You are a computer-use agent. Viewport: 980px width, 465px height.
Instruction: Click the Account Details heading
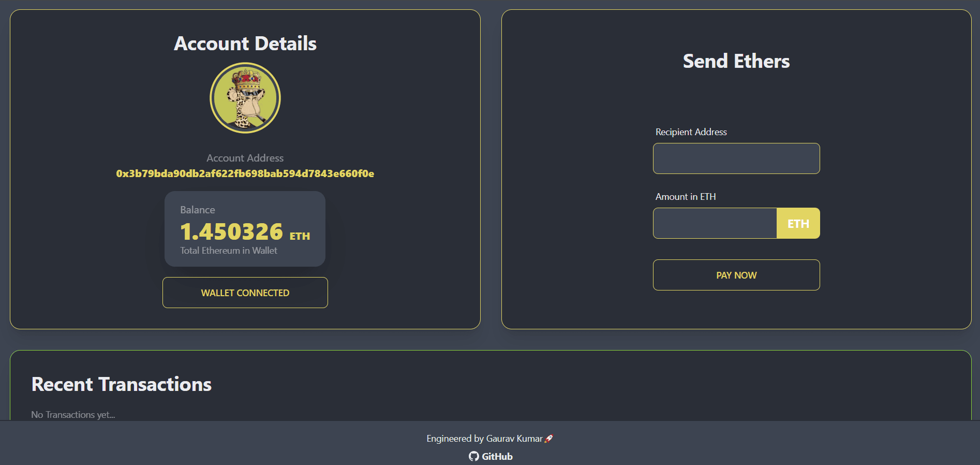pos(245,43)
